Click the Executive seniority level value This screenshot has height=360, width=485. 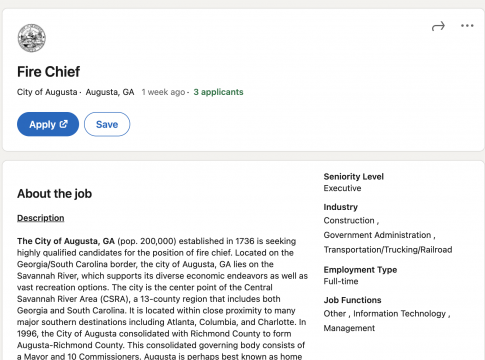coord(342,188)
